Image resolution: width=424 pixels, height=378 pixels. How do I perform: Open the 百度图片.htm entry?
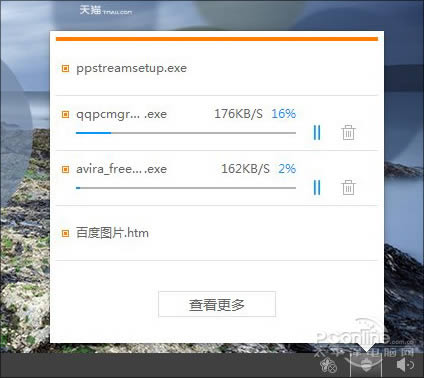point(112,233)
